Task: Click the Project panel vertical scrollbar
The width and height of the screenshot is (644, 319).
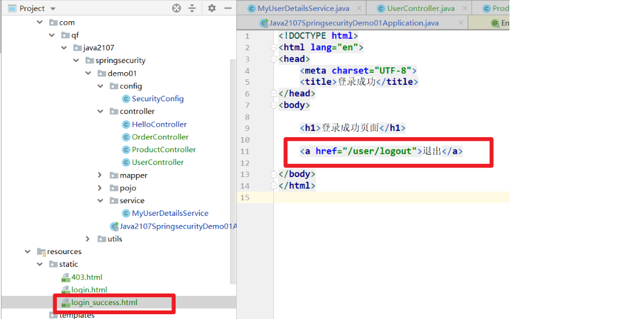Action: [233, 172]
